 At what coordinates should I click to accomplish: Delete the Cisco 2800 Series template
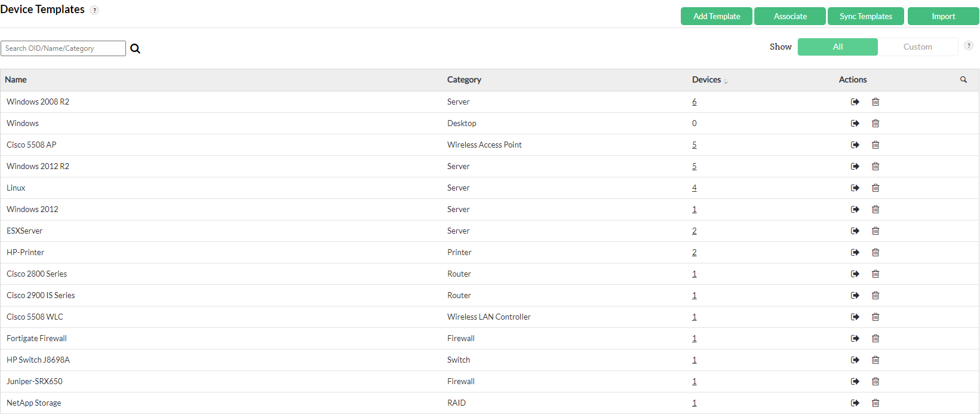pyautogui.click(x=875, y=274)
